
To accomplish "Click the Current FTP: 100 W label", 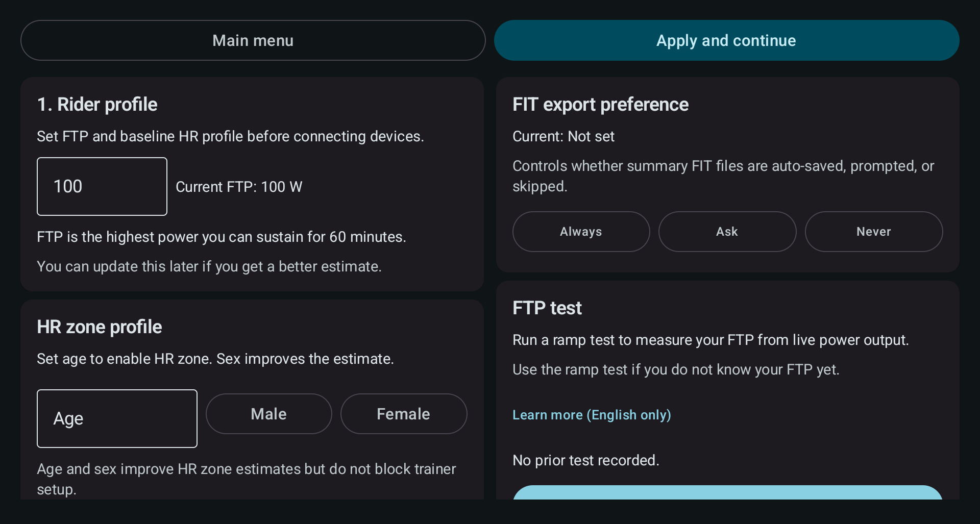I will (x=239, y=187).
